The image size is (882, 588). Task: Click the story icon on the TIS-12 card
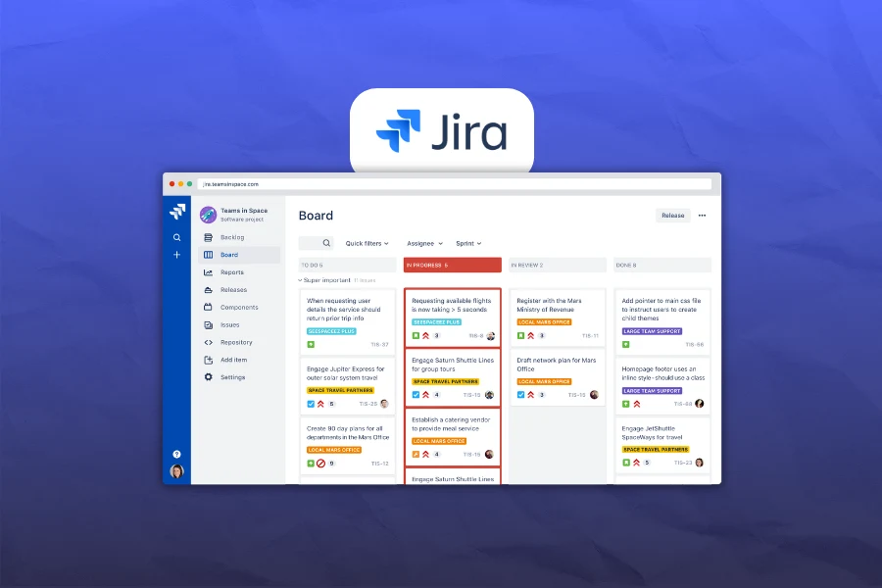coord(311,464)
